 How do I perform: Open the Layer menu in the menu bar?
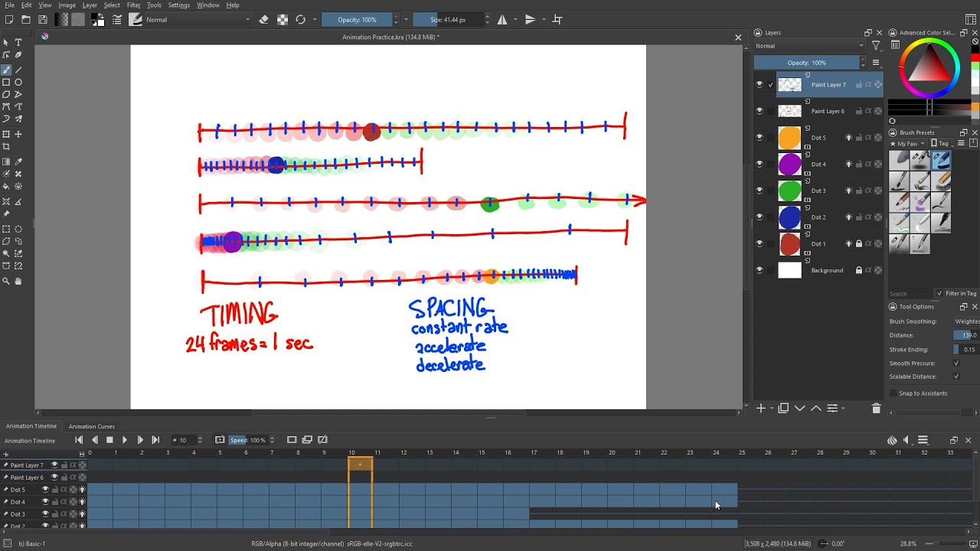coord(90,5)
